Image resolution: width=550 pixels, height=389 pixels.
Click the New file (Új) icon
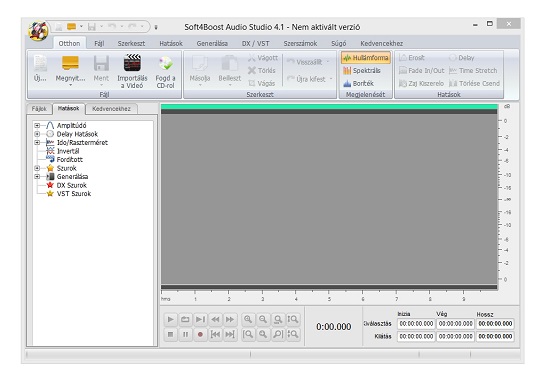40,63
